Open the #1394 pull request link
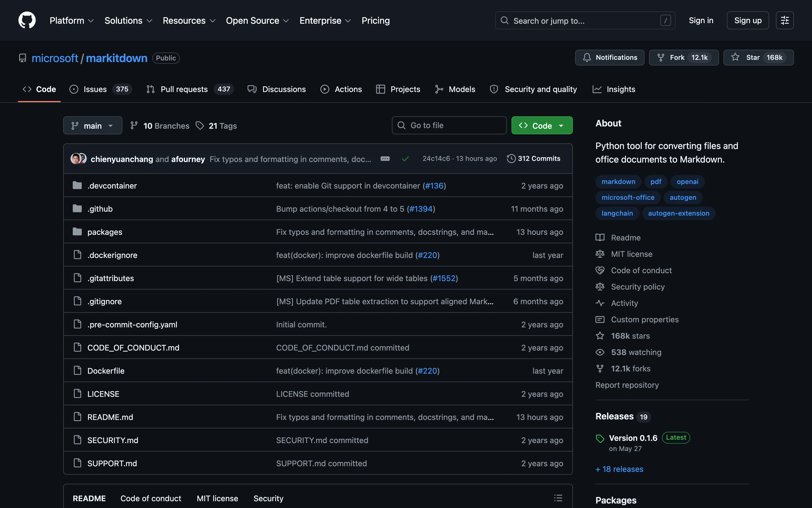 pyautogui.click(x=421, y=209)
